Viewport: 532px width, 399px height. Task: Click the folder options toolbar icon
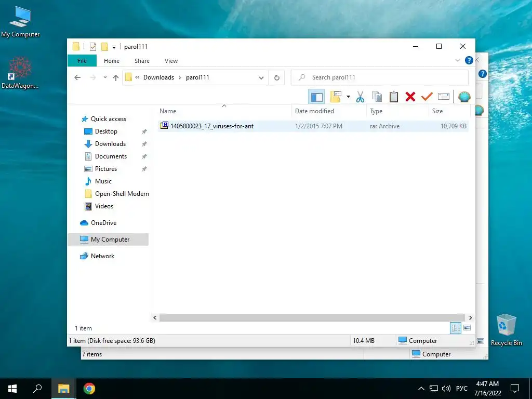pyautogui.click(x=336, y=97)
